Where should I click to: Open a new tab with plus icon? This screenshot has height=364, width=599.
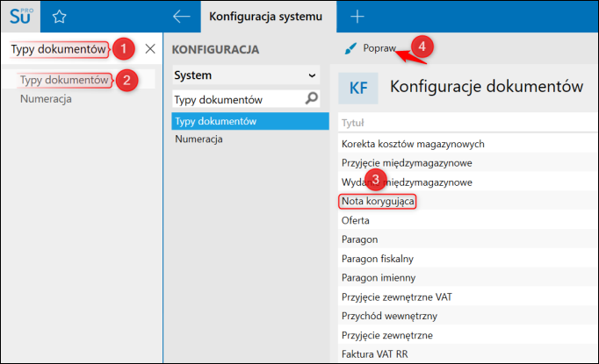tap(357, 17)
